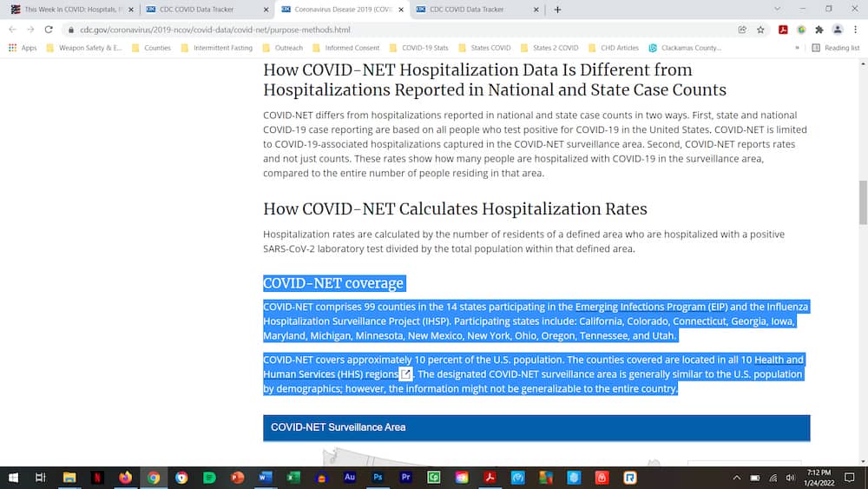Viewport: 868px width, 489px height.
Task: Open the Chrome three-dot menu
Action: (855, 30)
